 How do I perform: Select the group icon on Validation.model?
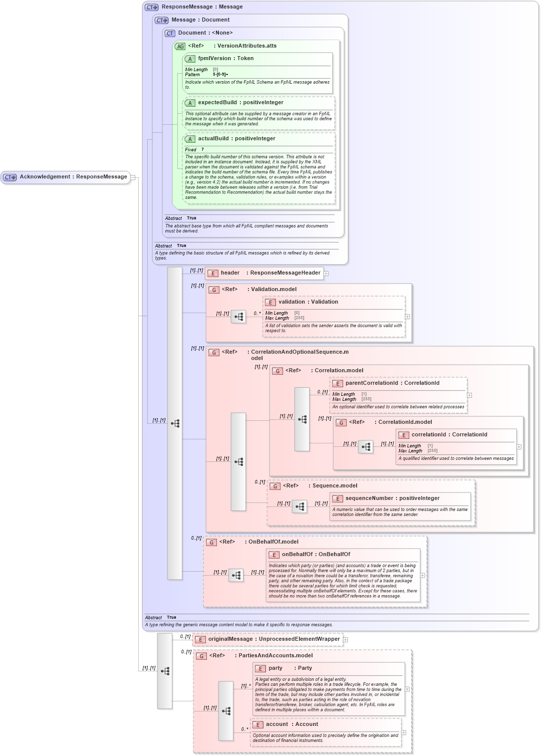click(214, 290)
